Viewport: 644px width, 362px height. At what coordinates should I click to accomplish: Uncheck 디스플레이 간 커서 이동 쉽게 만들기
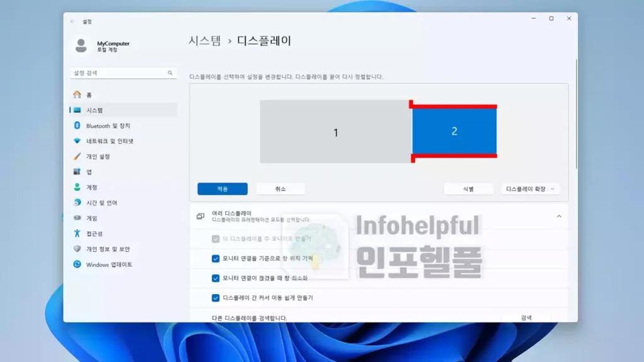coord(216,298)
